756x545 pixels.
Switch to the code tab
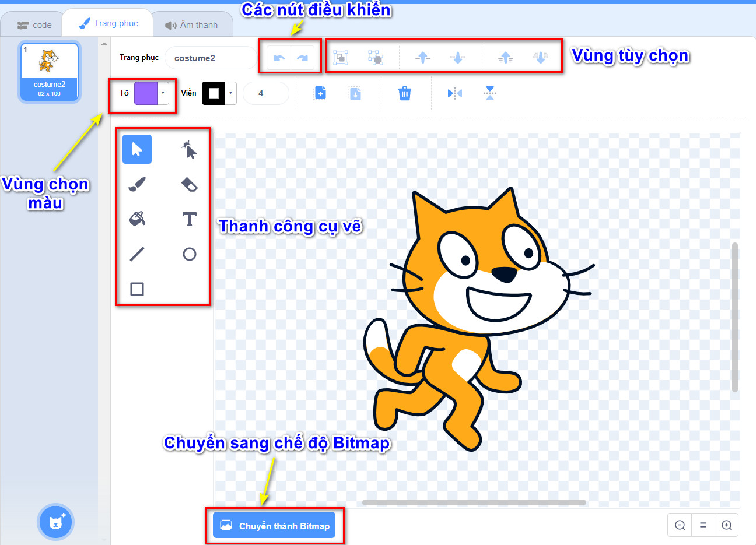pyautogui.click(x=34, y=25)
